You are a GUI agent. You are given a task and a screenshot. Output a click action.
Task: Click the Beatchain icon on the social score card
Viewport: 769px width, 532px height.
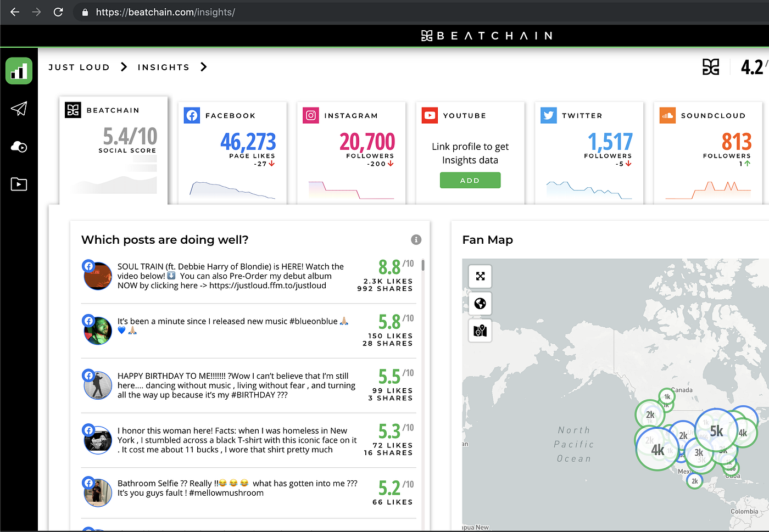[73, 110]
